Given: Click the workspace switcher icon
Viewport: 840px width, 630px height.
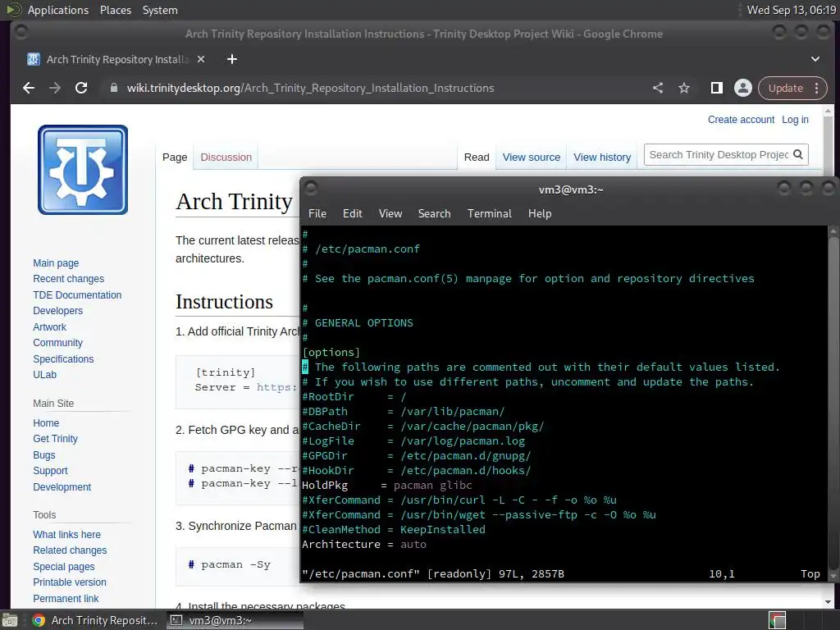Looking at the screenshot, I should pyautogui.click(x=778, y=620).
